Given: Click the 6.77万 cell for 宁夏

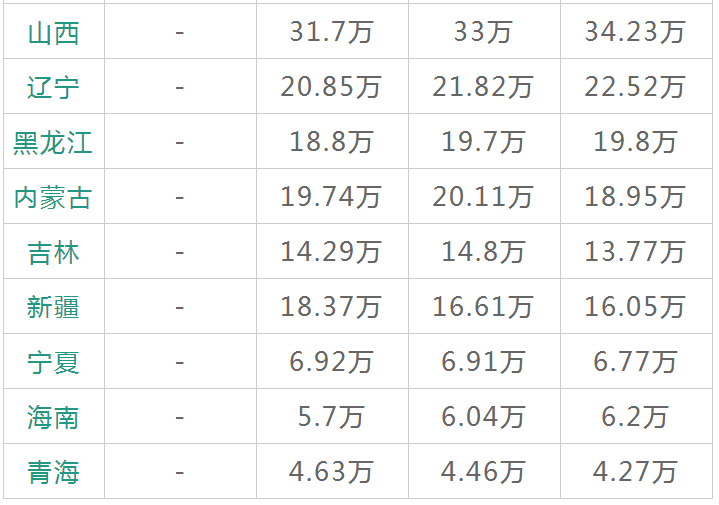Looking at the screenshot, I should [x=635, y=361].
